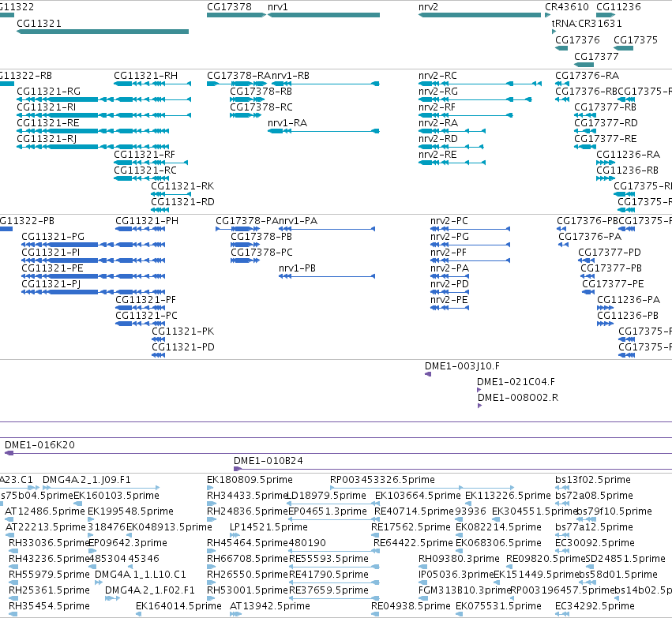Click the RE04938.5prime EST label
672x618 pixels.
[x=411, y=606]
